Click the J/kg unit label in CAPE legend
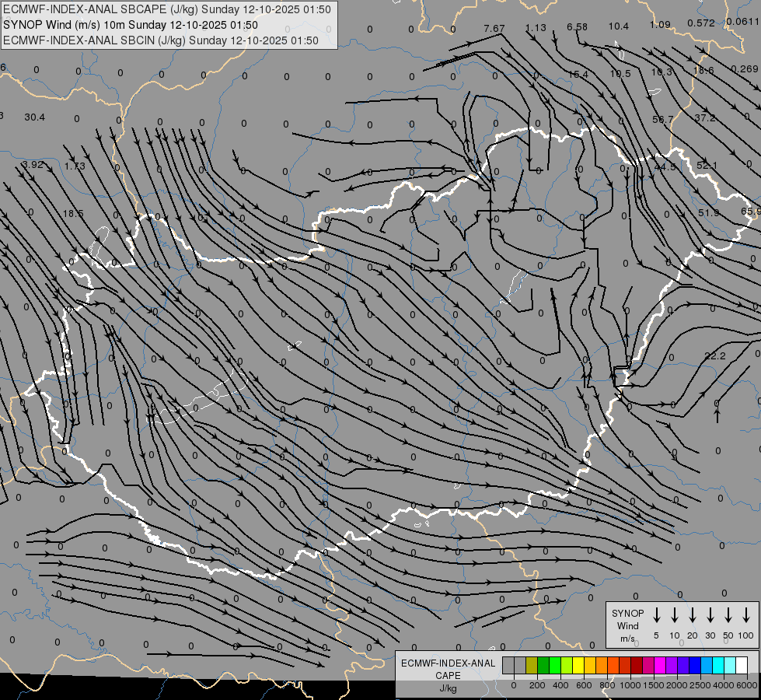This screenshot has width=761, height=700. tap(448, 688)
